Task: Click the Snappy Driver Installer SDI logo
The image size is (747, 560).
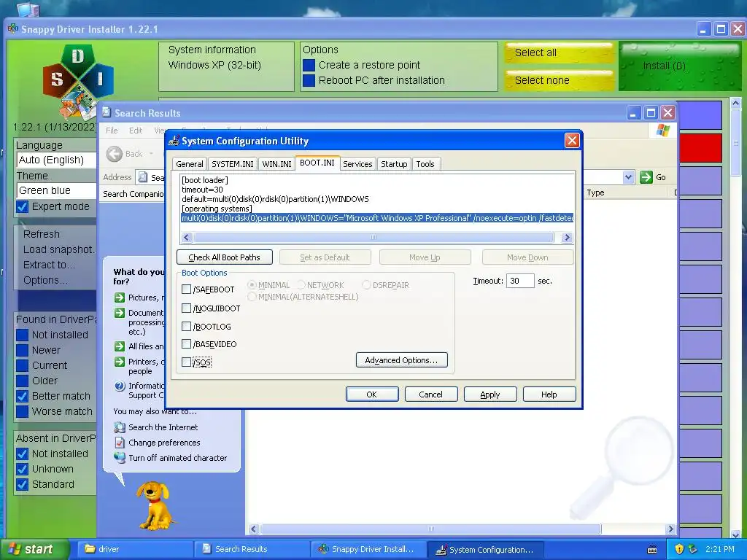Action: (x=77, y=80)
